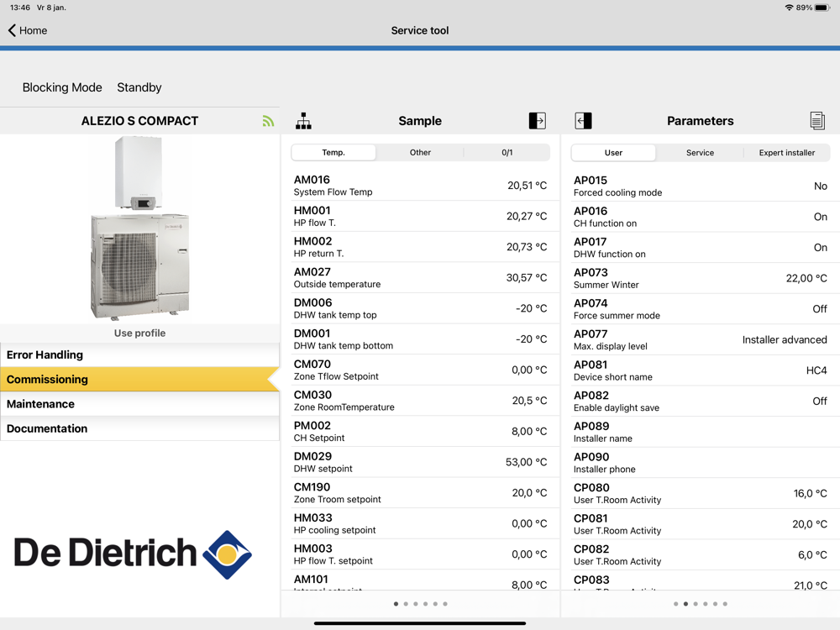Tap the Standby status label
The width and height of the screenshot is (840, 630).
coord(139,87)
